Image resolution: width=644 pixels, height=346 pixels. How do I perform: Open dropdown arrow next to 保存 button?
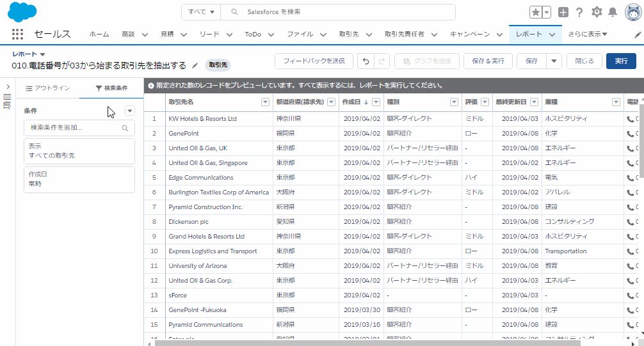(554, 61)
